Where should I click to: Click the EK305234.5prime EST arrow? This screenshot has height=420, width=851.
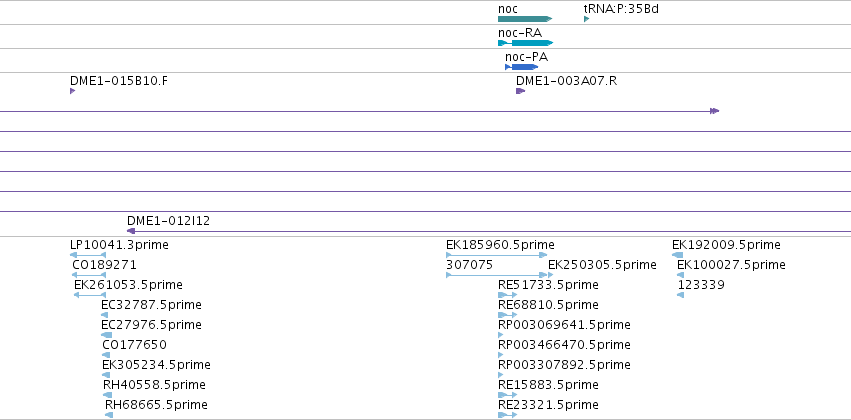(x=106, y=375)
